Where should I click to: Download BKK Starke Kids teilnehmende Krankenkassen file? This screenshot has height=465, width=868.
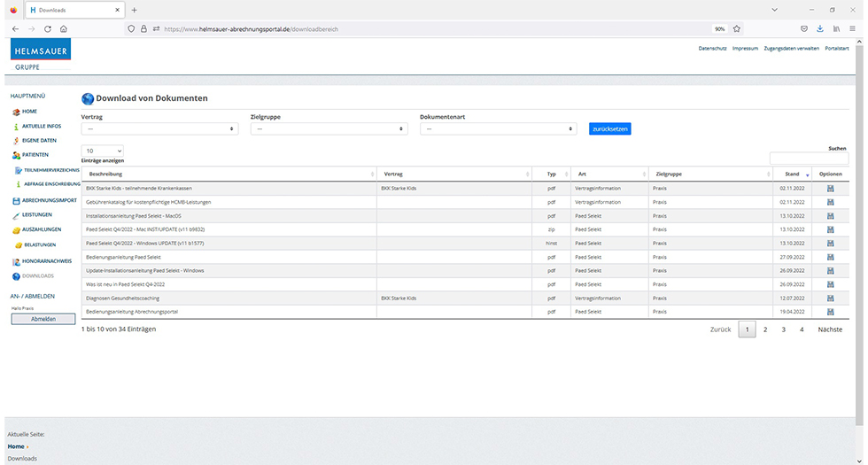[830, 189]
